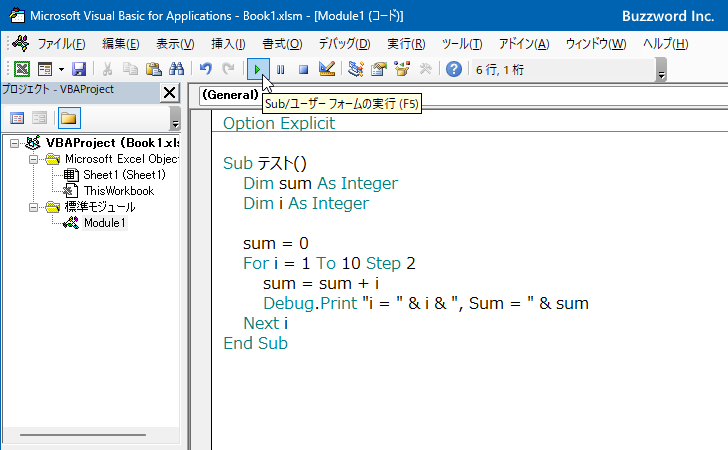Open the (General) object dropdown
Screen dimensions: 728x450
pyautogui.click(x=230, y=95)
